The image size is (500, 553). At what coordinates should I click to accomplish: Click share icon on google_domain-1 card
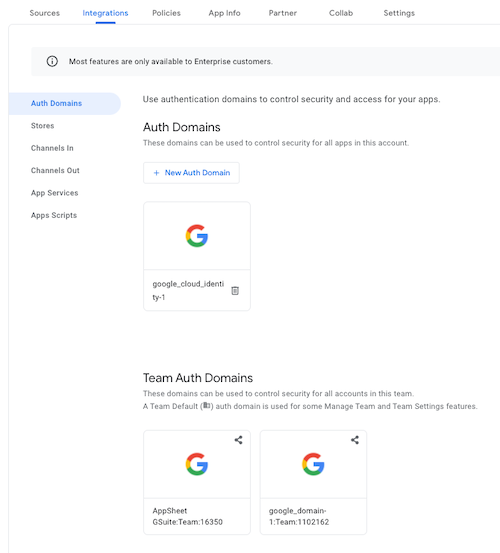(x=355, y=440)
